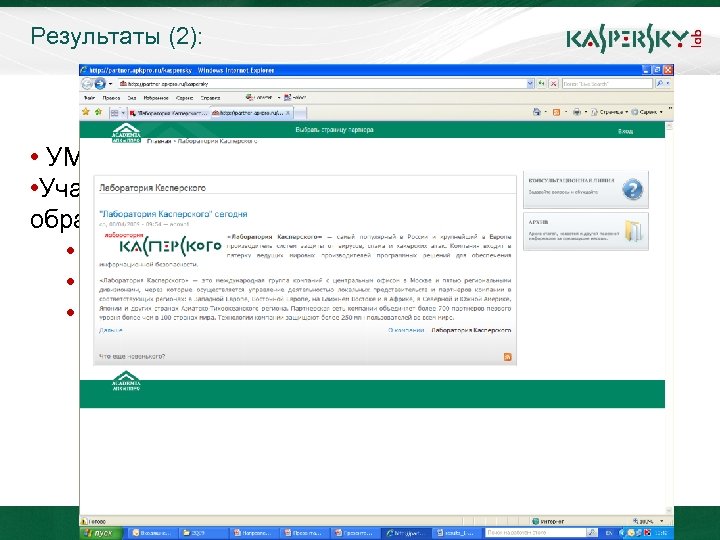Open the "Лаборатория Касперского" сегодня article title
720x540 pixels.
(x=173, y=214)
